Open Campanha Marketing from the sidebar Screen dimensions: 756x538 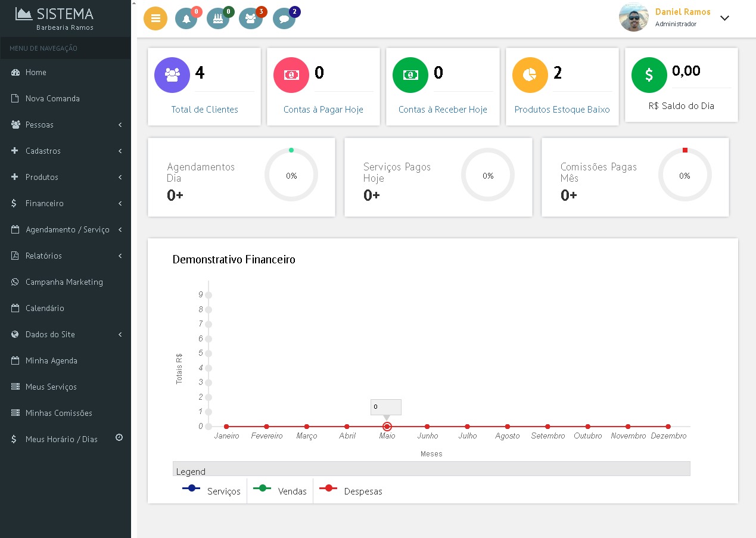click(x=64, y=282)
